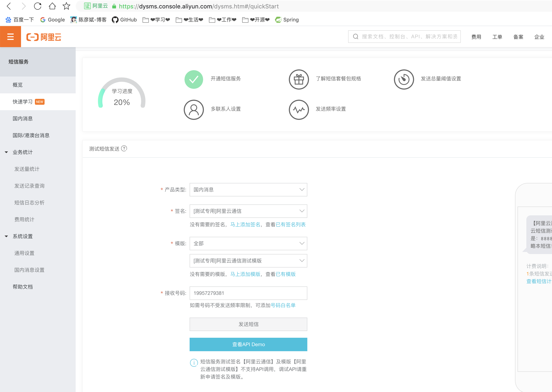This screenshot has width=552, height=392.
Task: Click the 号码白名单 link
Action: pyautogui.click(x=283, y=305)
